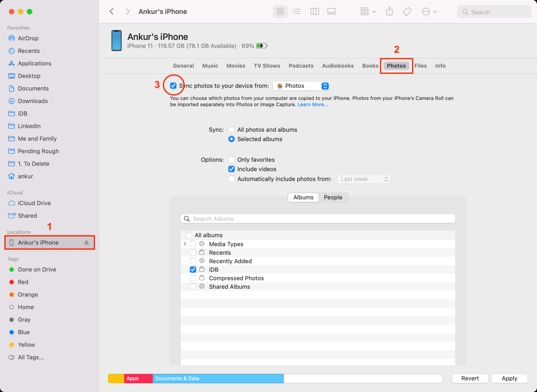Switch to the Movies tab
537x392 pixels.
(x=236, y=66)
